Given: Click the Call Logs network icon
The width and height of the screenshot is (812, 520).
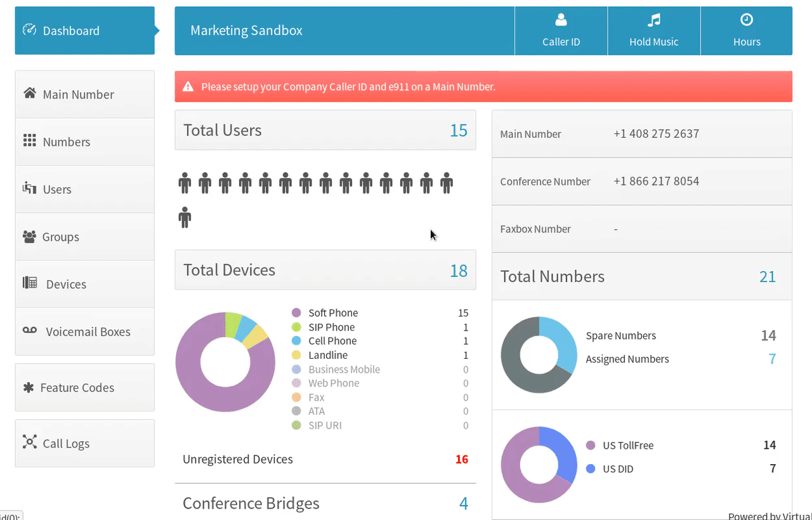Looking at the screenshot, I should click(29, 443).
